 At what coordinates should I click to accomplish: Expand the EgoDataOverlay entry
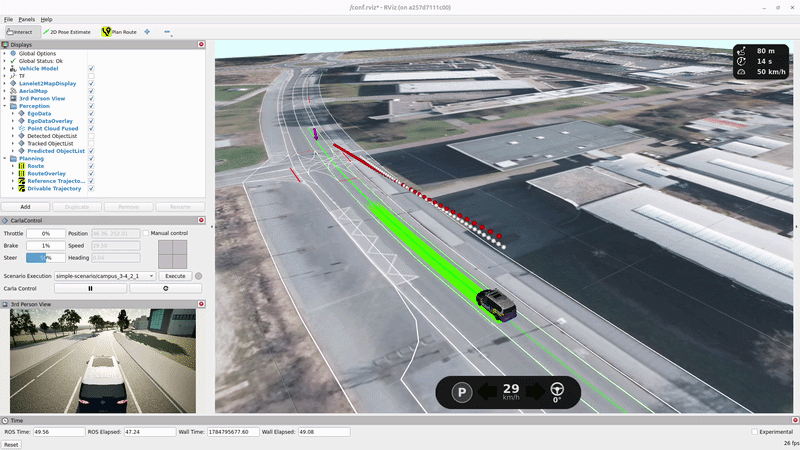coord(13,121)
